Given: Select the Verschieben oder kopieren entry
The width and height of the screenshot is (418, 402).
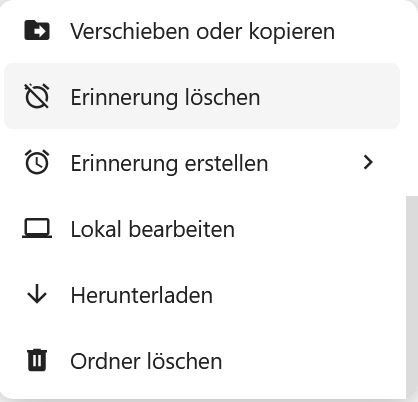Looking at the screenshot, I should click(202, 31).
